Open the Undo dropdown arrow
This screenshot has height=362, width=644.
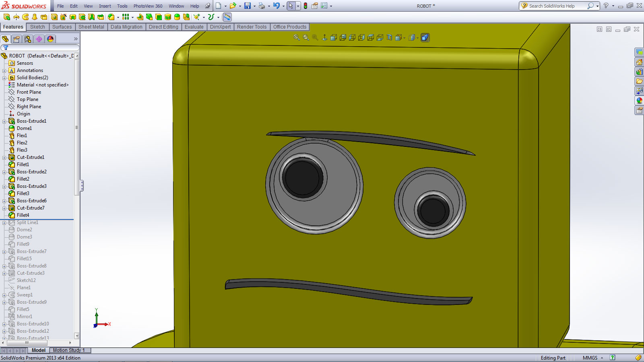(x=283, y=6)
